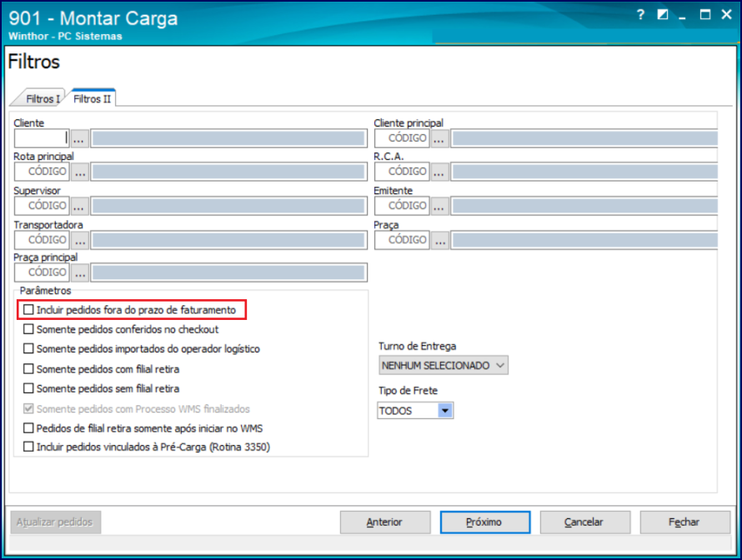This screenshot has height=560, width=742.
Task: Close the 901 Montar Carga window
Action: click(x=727, y=15)
